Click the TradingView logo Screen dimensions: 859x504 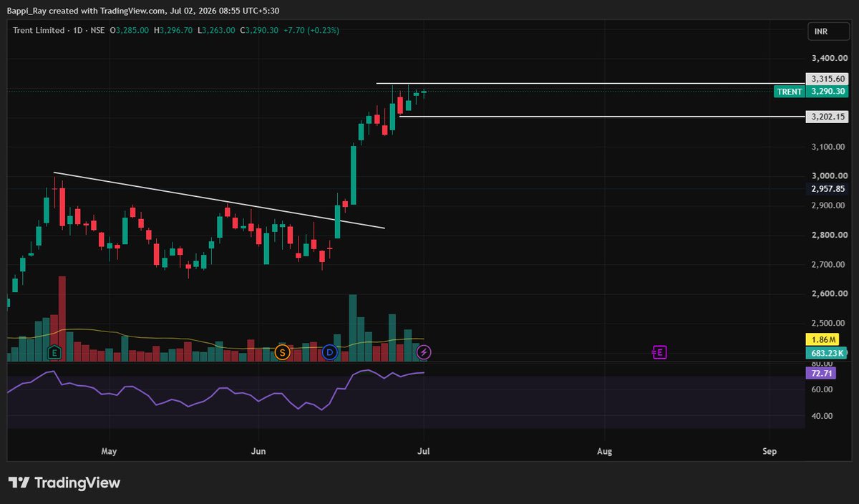64,483
